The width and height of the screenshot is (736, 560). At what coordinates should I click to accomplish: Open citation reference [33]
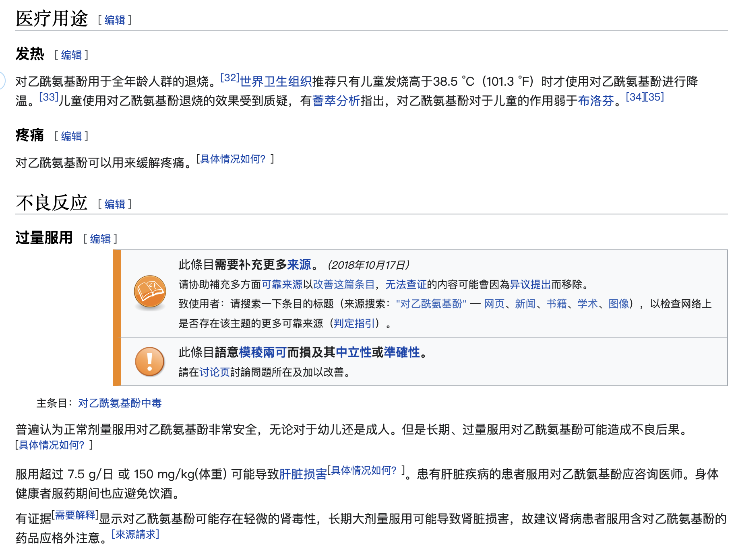49,97
